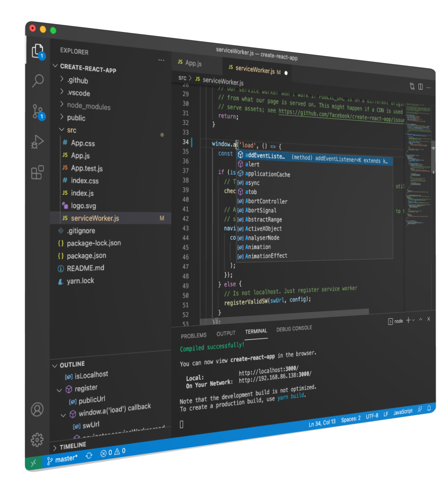Click the Accounts icon
The image size is (448, 492).
(x=37, y=409)
